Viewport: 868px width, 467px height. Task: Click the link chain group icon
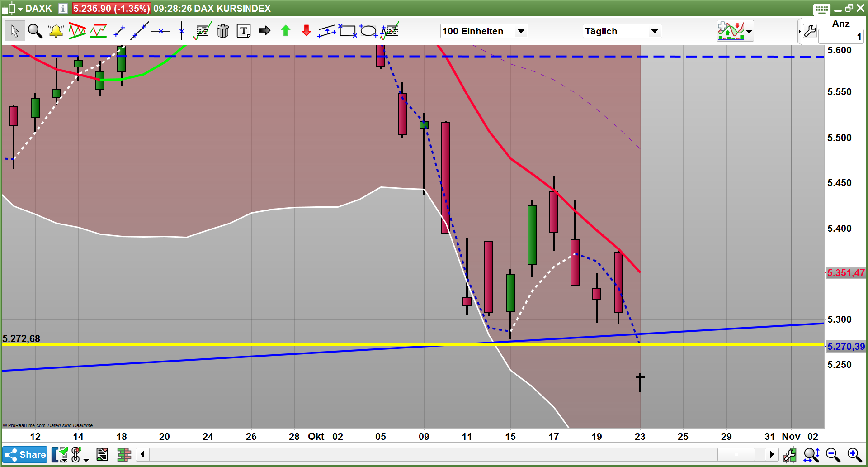(x=76, y=454)
